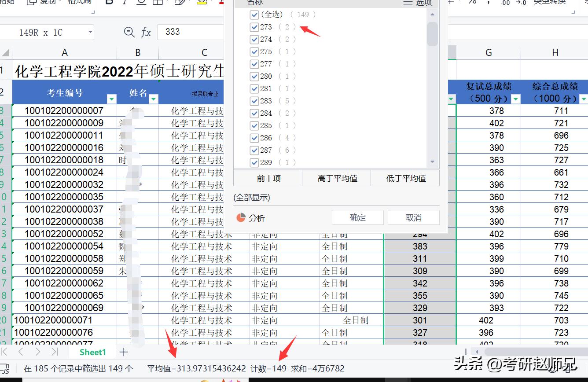Screen dimensions: 588x382
Task: Click the 确定 confirm button
Action: click(357, 217)
